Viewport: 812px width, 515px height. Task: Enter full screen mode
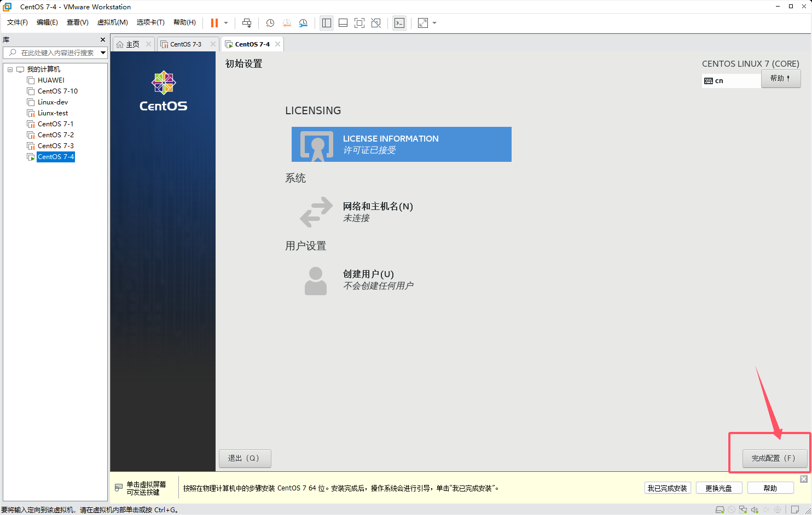[359, 23]
